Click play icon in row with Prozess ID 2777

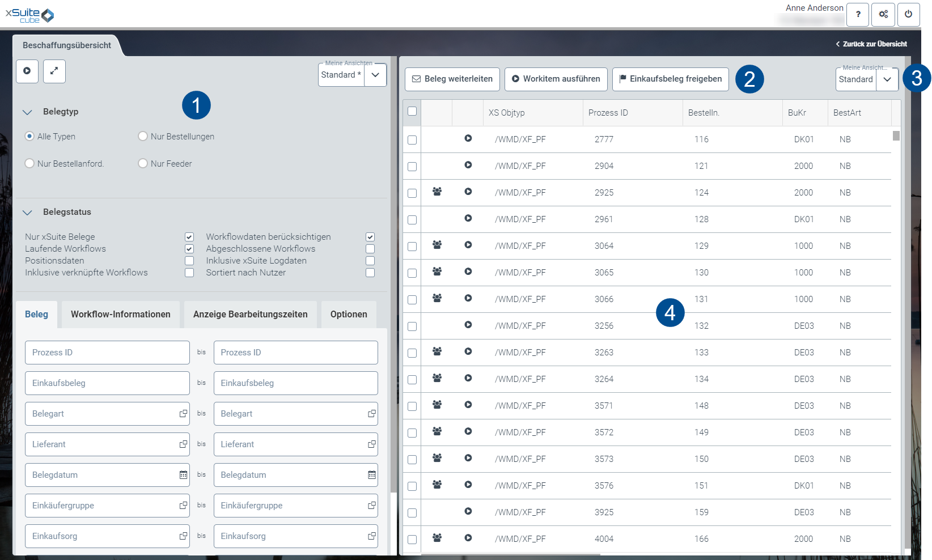pyautogui.click(x=468, y=138)
